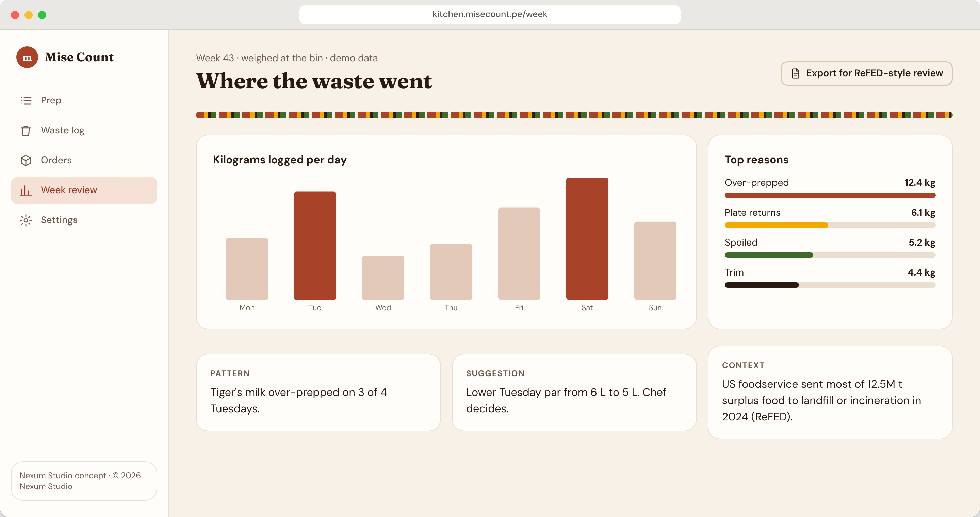Click the Trim dark progress bar
This screenshot has width=980, height=517.
pyautogui.click(x=762, y=285)
